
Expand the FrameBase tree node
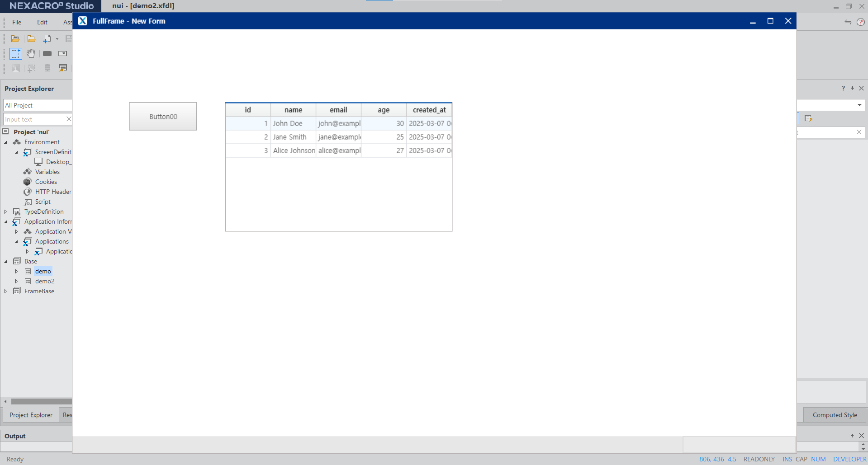pyautogui.click(x=6, y=291)
